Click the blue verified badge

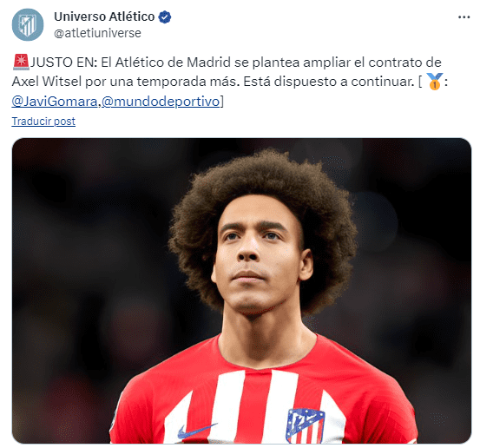pos(165,16)
